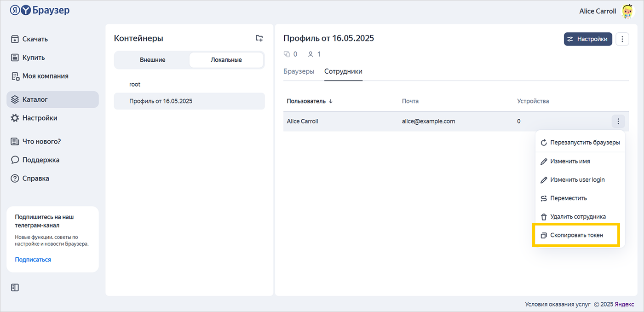Viewport: 644px width, 312px height.
Task: Click the Alice Carroll user cell
Action: pos(302,121)
